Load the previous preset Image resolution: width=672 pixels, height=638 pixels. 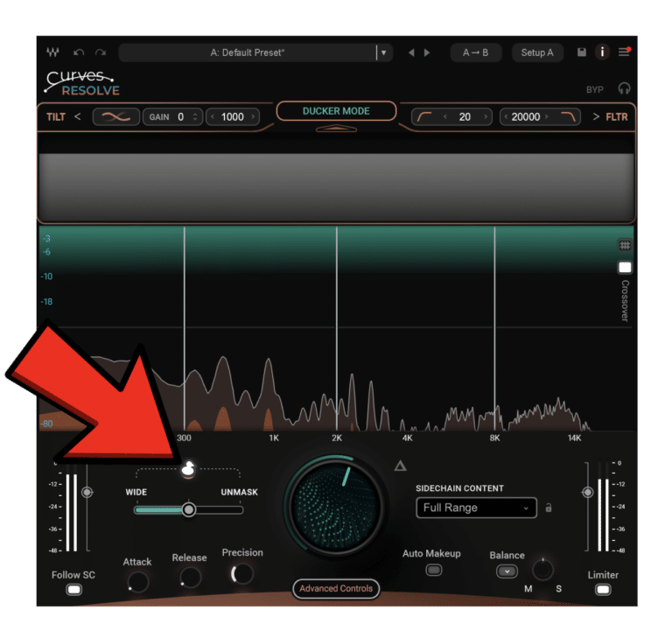click(411, 53)
